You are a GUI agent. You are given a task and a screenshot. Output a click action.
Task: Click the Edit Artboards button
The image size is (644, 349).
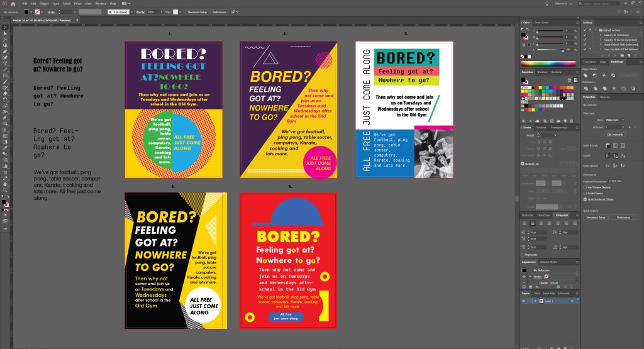pos(614,134)
